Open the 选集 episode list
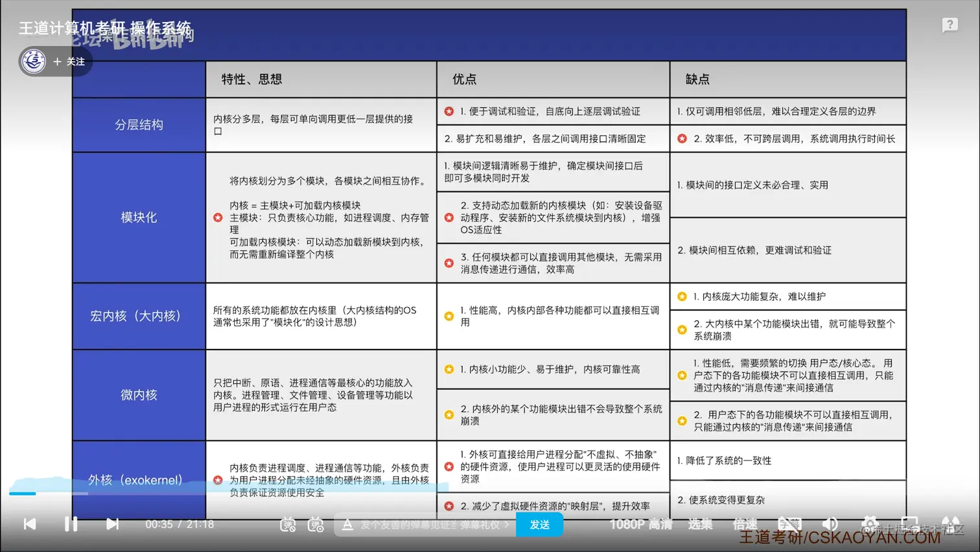This screenshot has width=980, height=552. coord(700,524)
